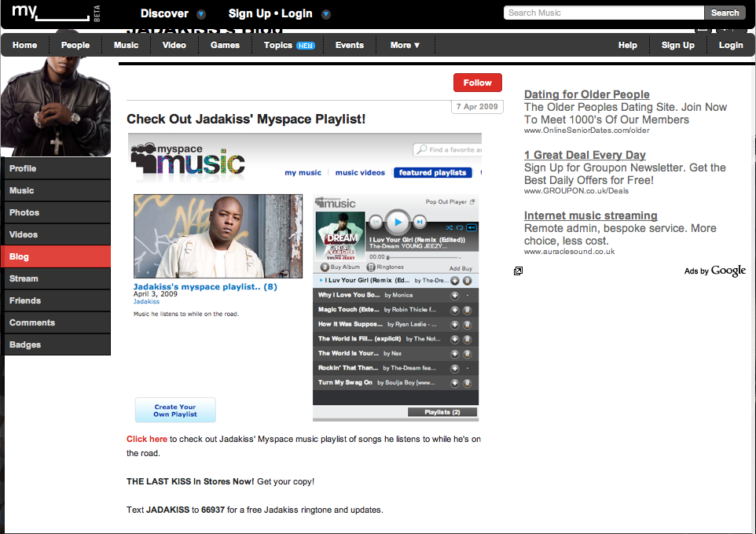
Task: Select the Badges sidebar tab
Action: click(x=57, y=345)
